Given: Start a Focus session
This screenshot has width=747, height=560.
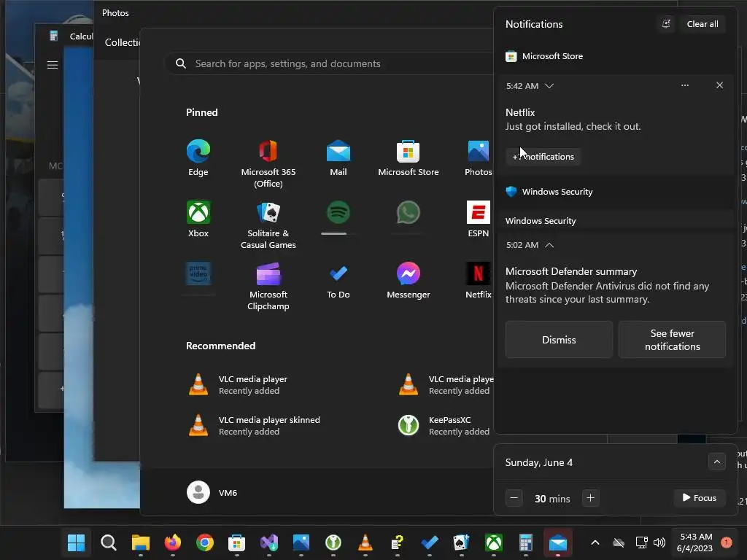Looking at the screenshot, I should (700, 497).
